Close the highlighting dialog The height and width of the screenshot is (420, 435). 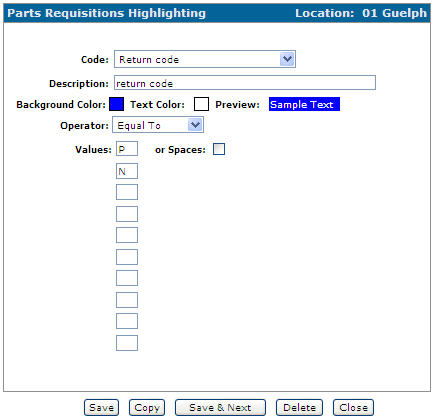click(x=353, y=407)
